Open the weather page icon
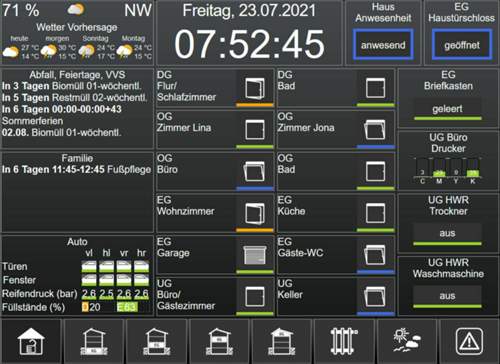Viewport: 500px width, 364px height. tap(407, 341)
